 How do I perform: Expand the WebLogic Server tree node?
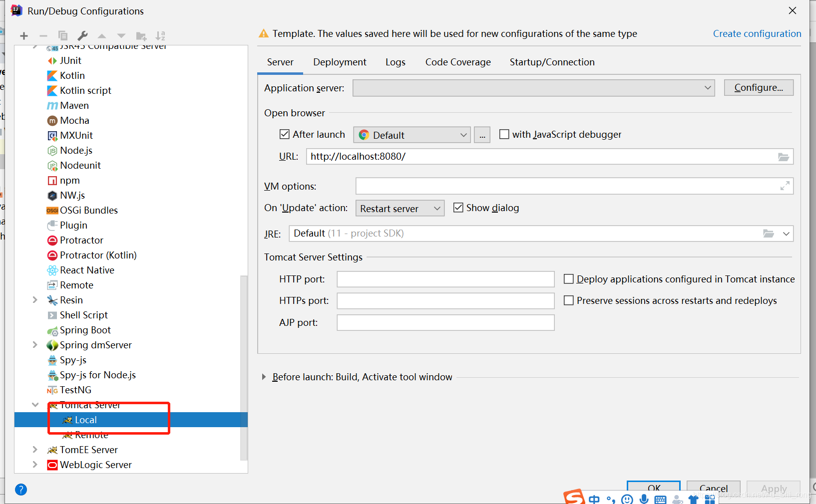[35, 465]
